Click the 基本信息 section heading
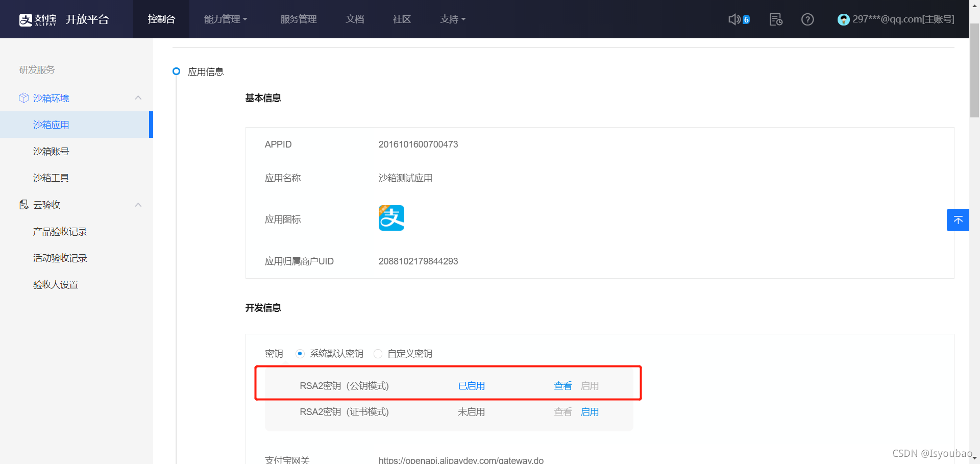 263,98
